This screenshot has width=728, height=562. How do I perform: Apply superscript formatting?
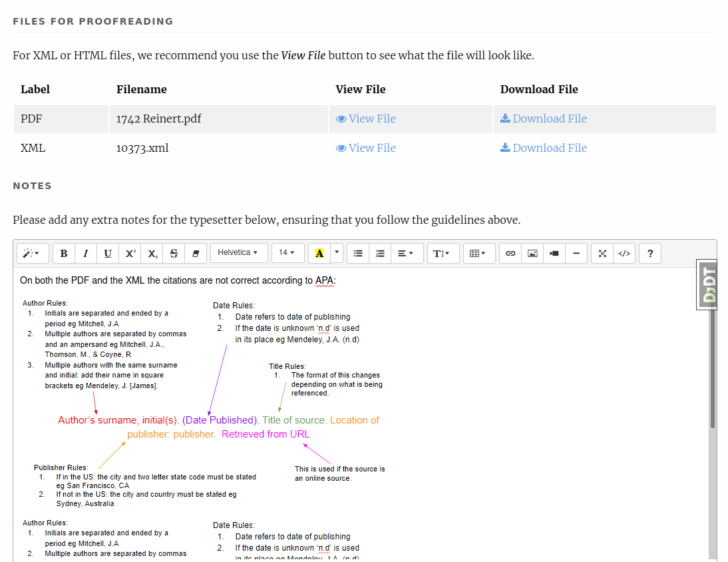click(x=130, y=253)
